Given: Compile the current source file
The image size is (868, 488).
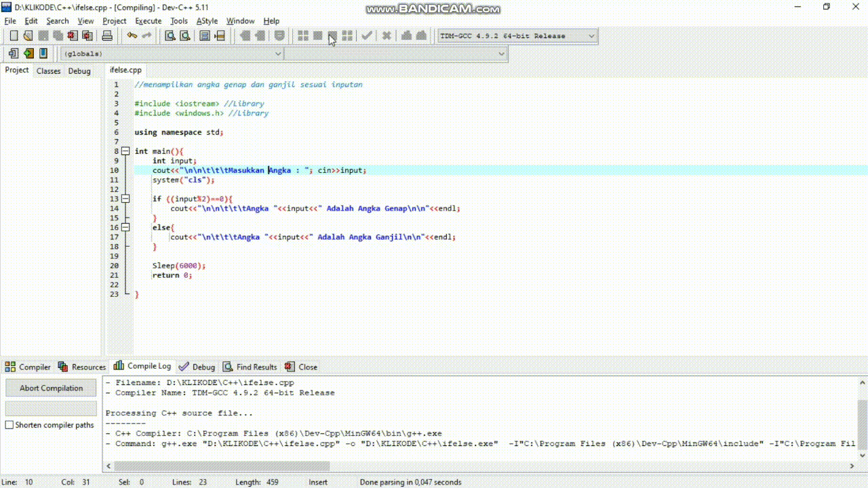Looking at the screenshot, I should tap(304, 36).
